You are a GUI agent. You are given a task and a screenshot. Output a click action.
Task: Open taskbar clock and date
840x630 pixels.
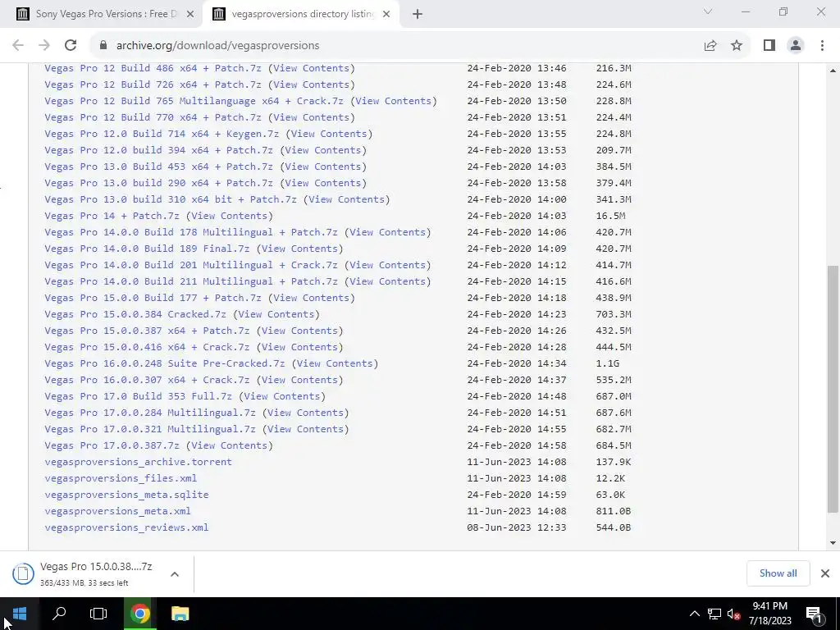point(769,614)
